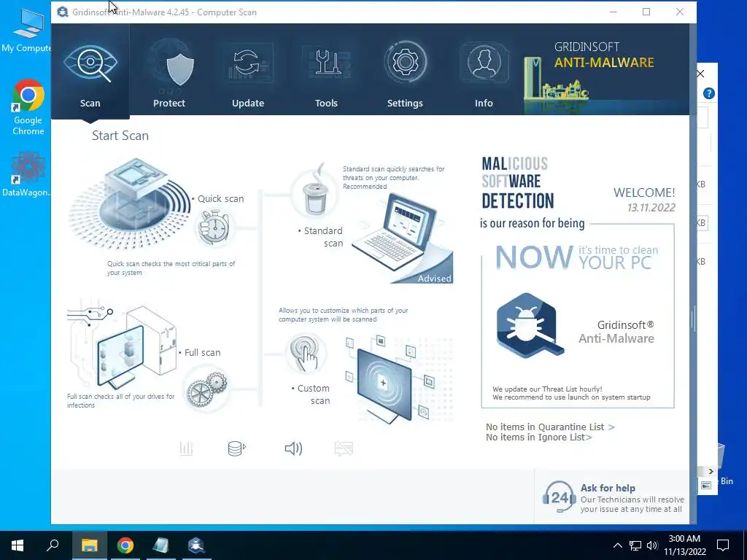747x560 pixels.
Task: Start a Quick scan via stopwatch icon
Action: (x=214, y=227)
